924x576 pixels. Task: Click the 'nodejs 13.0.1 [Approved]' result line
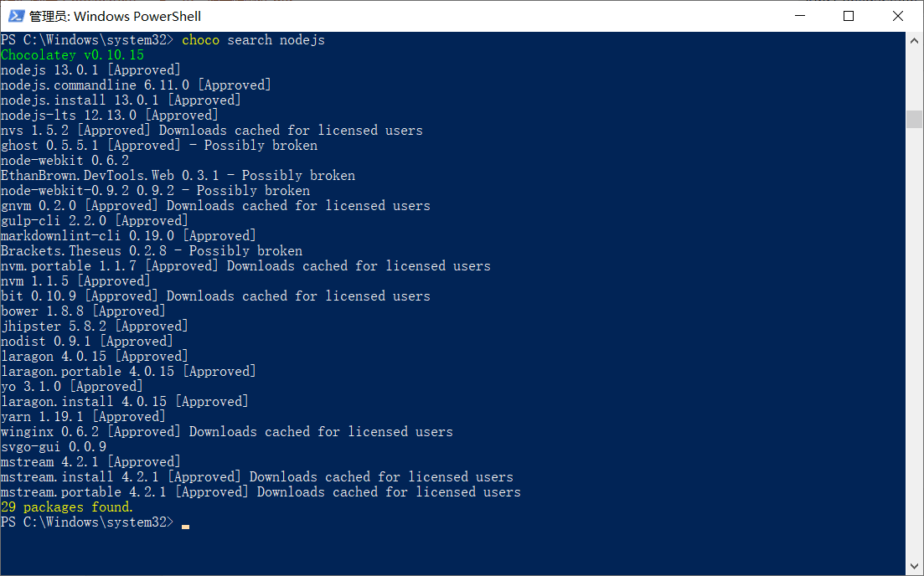coord(90,70)
